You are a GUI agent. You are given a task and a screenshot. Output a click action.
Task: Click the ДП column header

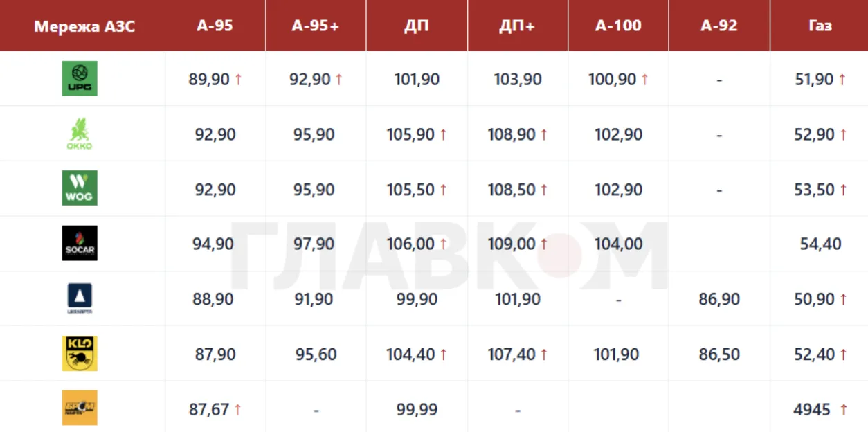[x=417, y=26]
